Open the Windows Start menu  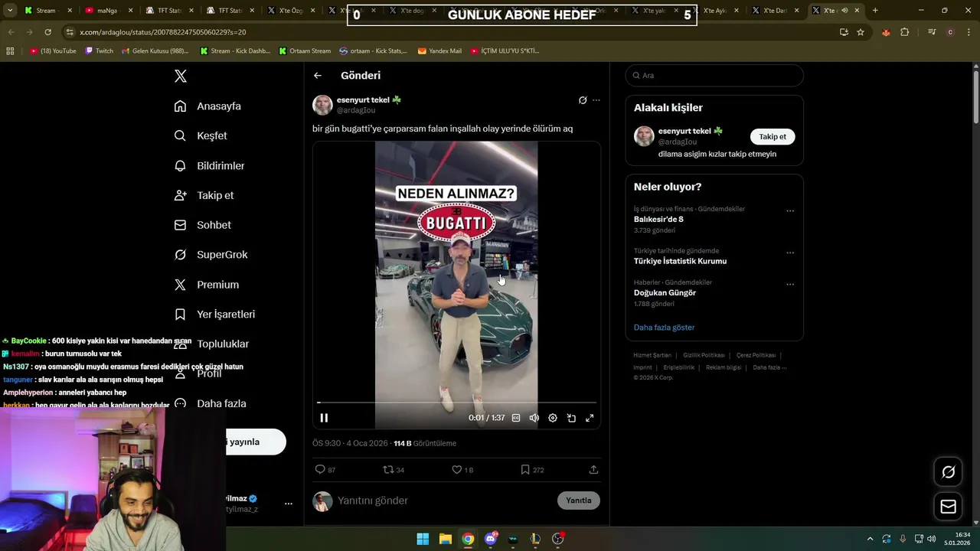(x=423, y=539)
